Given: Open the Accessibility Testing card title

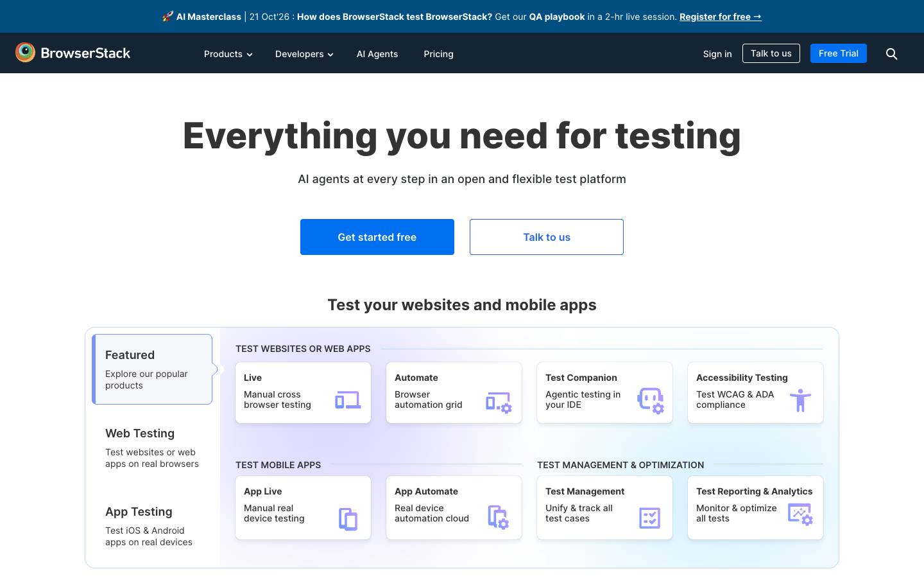Looking at the screenshot, I should click(x=742, y=378).
